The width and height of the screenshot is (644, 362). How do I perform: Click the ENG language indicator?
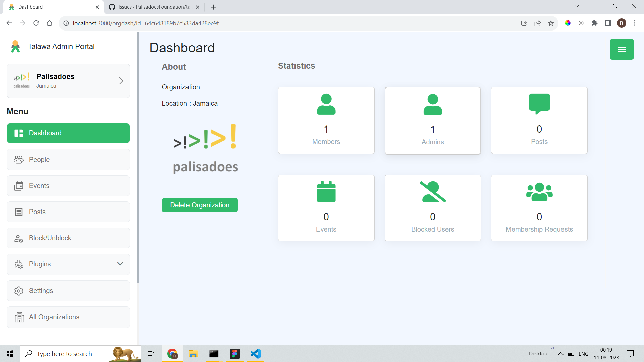click(583, 354)
